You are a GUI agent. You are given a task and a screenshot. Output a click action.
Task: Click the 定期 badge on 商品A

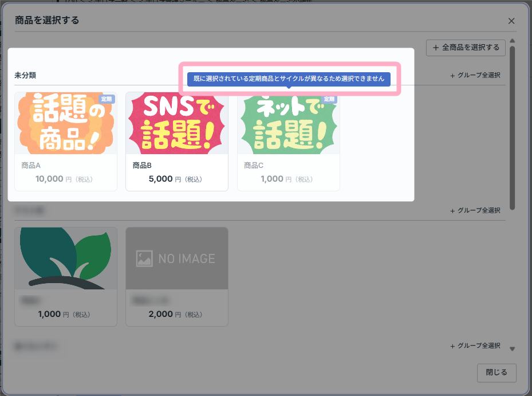(x=107, y=99)
